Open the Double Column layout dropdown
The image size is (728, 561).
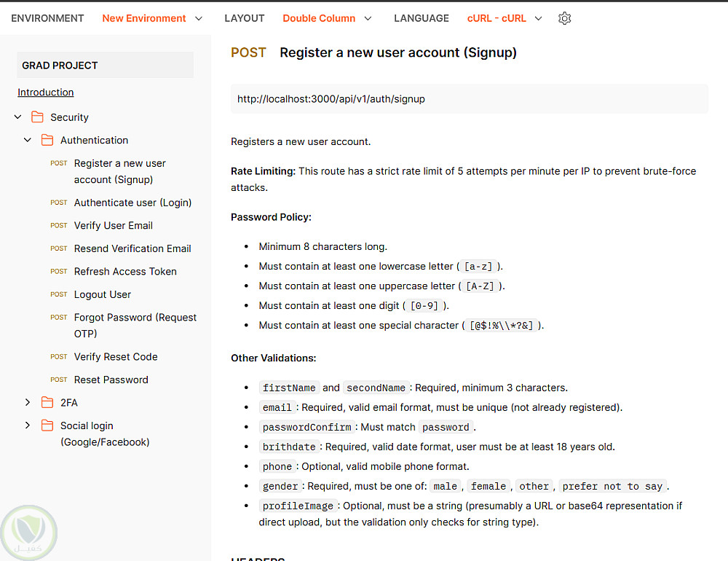(x=327, y=18)
